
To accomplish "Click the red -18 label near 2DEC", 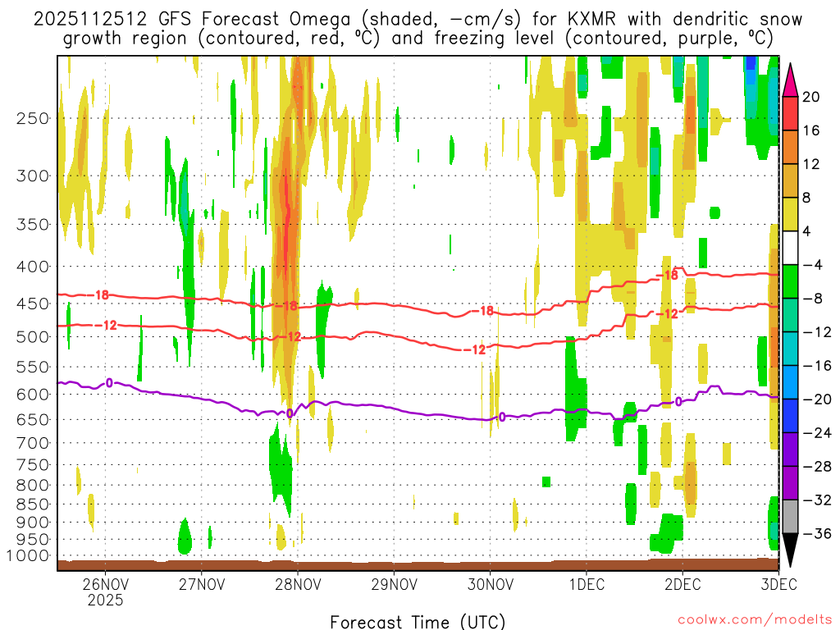I will [668, 276].
